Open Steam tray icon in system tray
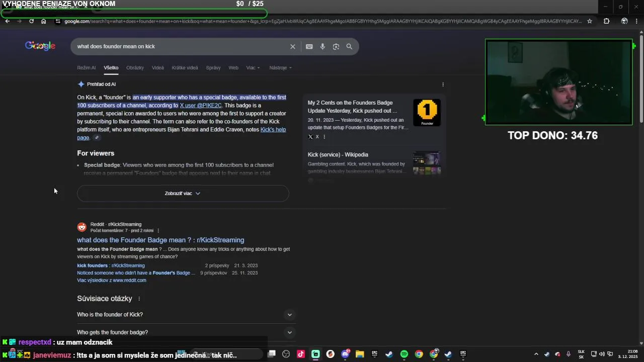The height and width of the screenshot is (362, 644). click(547, 354)
